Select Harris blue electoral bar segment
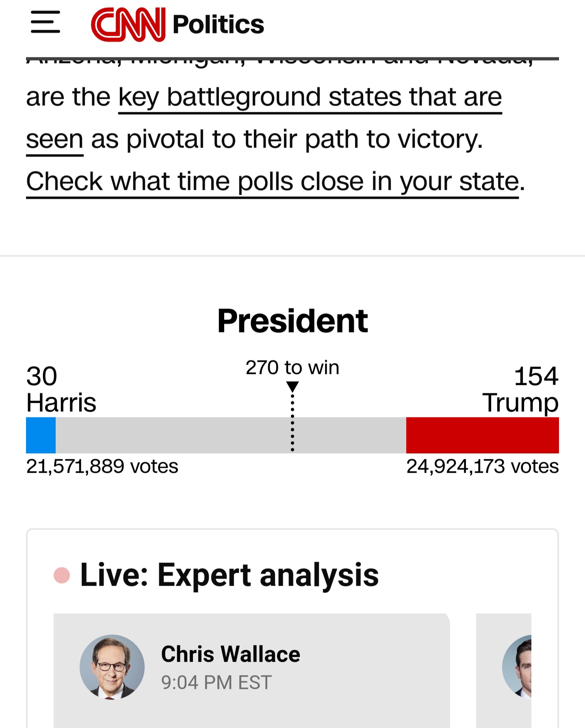585x728 pixels. click(x=41, y=435)
